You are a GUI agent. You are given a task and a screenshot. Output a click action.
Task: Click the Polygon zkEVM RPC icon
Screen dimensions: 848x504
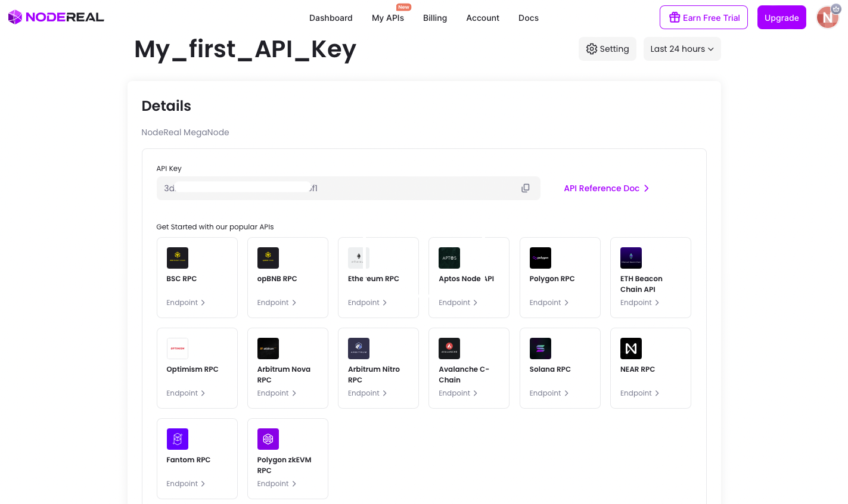tap(268, 439)
